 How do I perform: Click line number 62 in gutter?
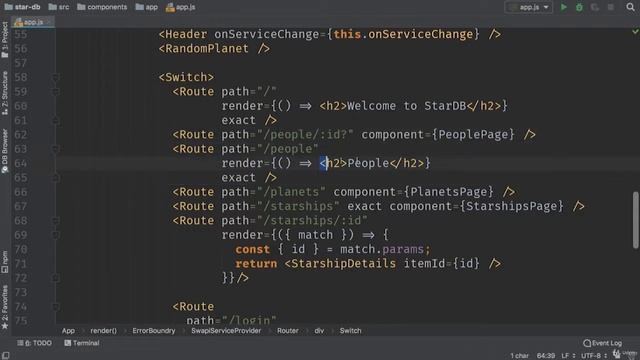[x=20, y=135]
